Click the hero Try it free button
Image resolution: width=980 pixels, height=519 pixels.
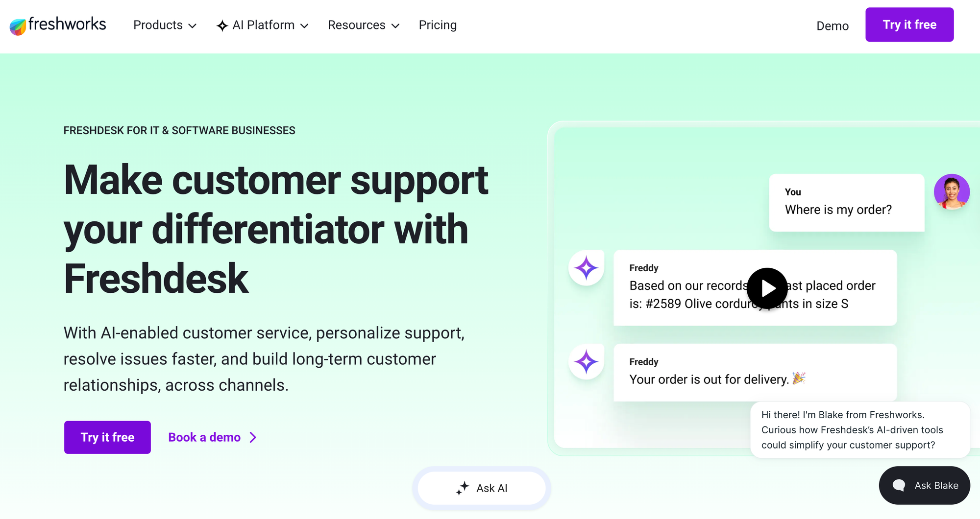click(x=107, y=437)
